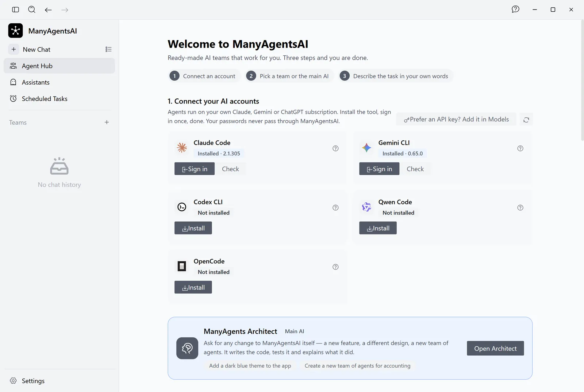584x392 pixels.
Task: Click the vertical scrollbar thumb
Action: [x=582, y=80]
